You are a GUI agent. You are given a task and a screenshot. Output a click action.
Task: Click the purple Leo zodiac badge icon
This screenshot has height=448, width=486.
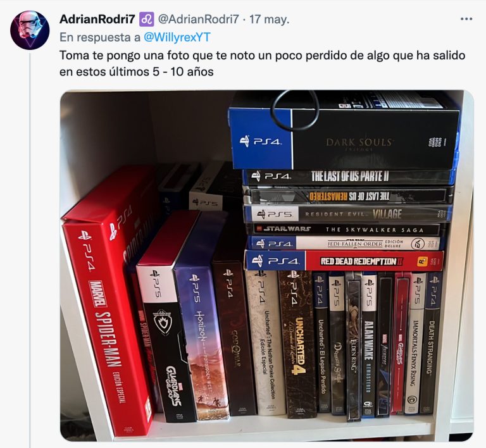147,20
